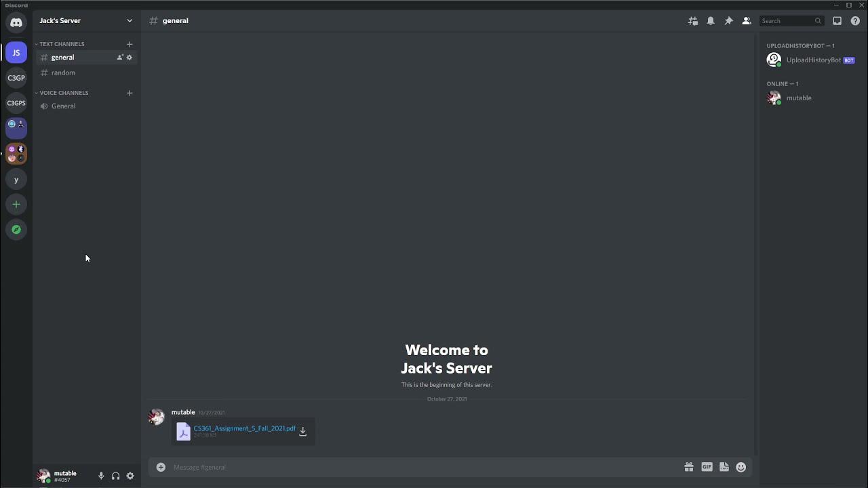
Task: Add a server with plus icon
Action: 16,205
